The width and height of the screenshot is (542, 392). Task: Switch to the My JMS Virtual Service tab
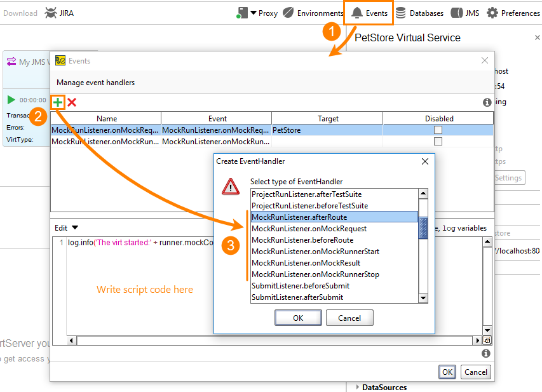[x=25, y=62]
